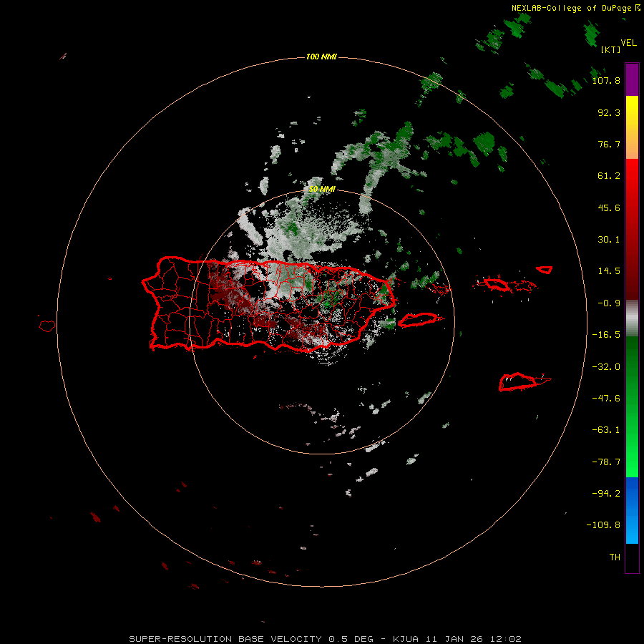Pick the black TH segment of the color bar
The height and width of the screenshot is (644, 644).
tap(632, 557)
